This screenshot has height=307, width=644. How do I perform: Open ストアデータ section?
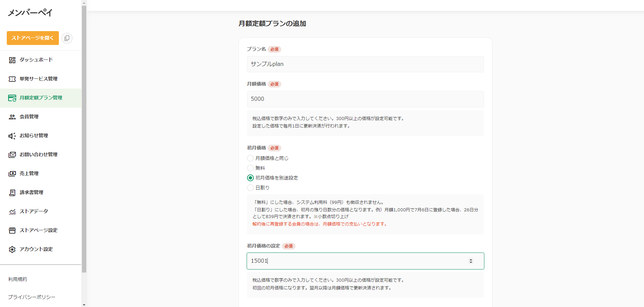pyautogui.click(x=41, y=211)
